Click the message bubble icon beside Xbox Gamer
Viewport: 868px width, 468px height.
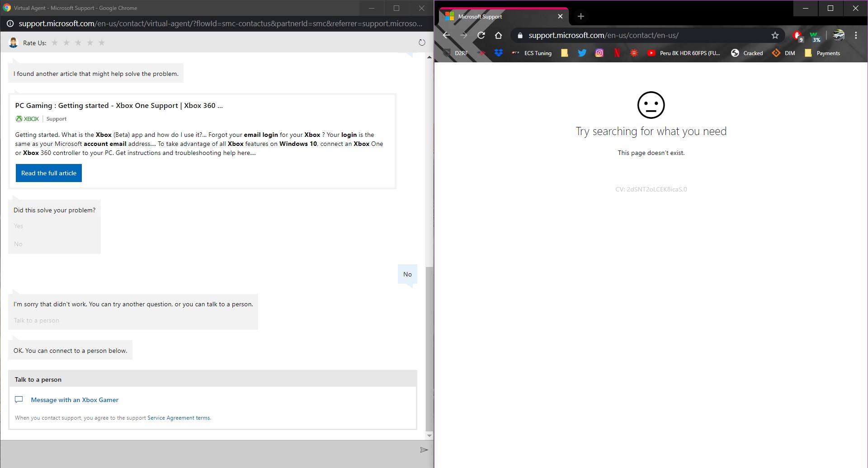click(x=19, y=400)
